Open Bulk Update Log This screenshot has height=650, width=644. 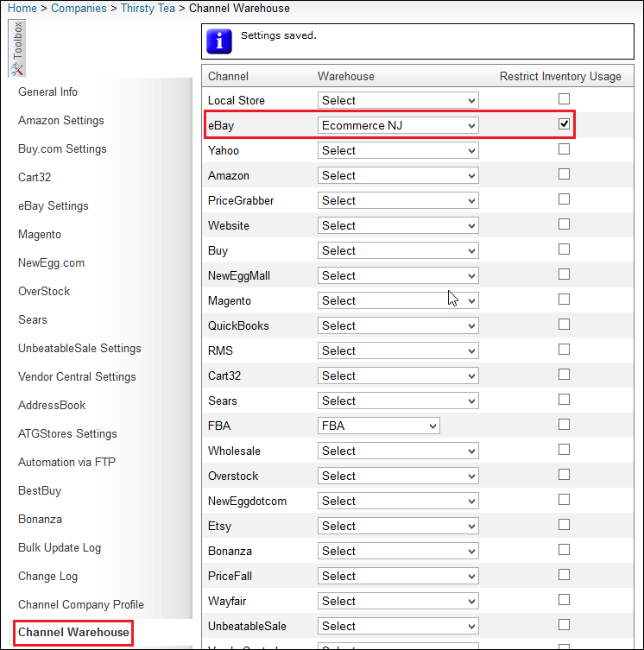point(60,547)
